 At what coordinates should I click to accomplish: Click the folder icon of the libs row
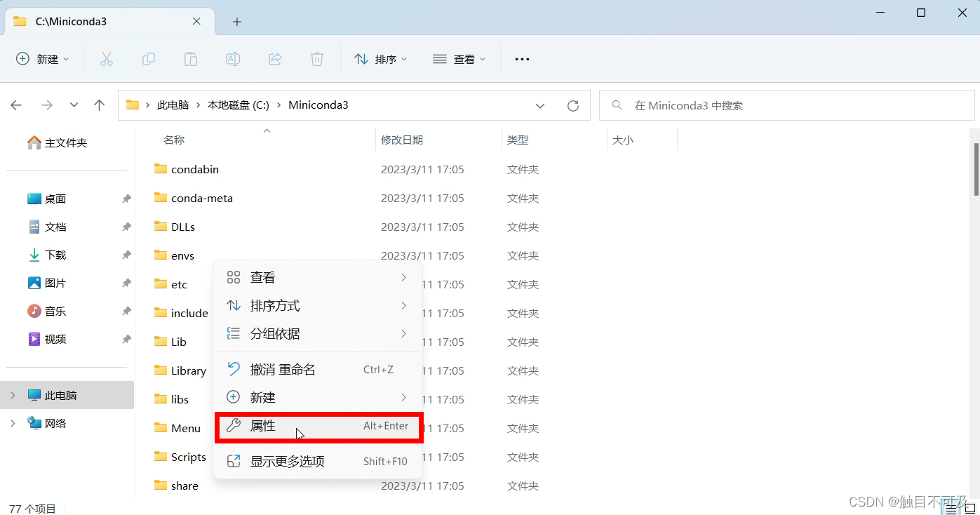(161, 399)
